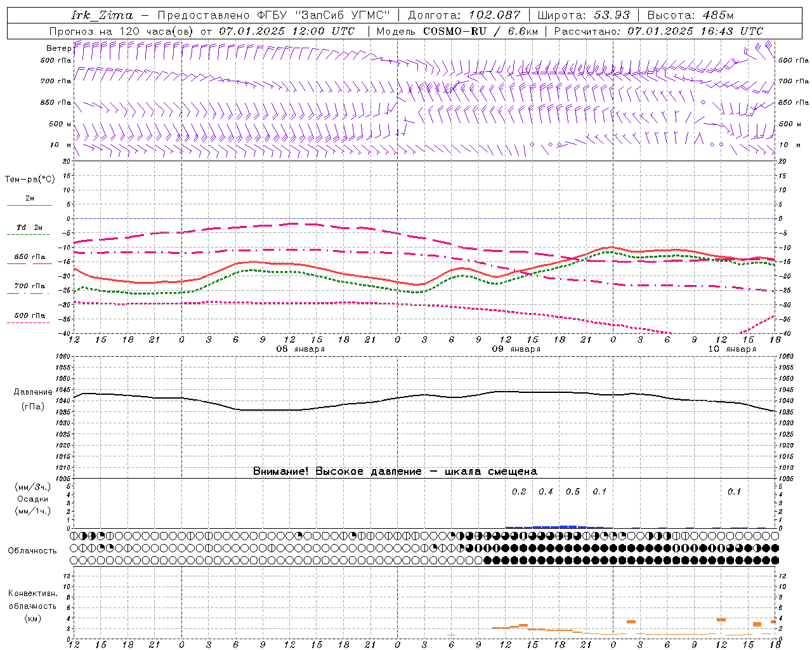Click the elevation value 485м
This screenshot has height=650, width=812.
pyautogui.click(x=718, y=15)
